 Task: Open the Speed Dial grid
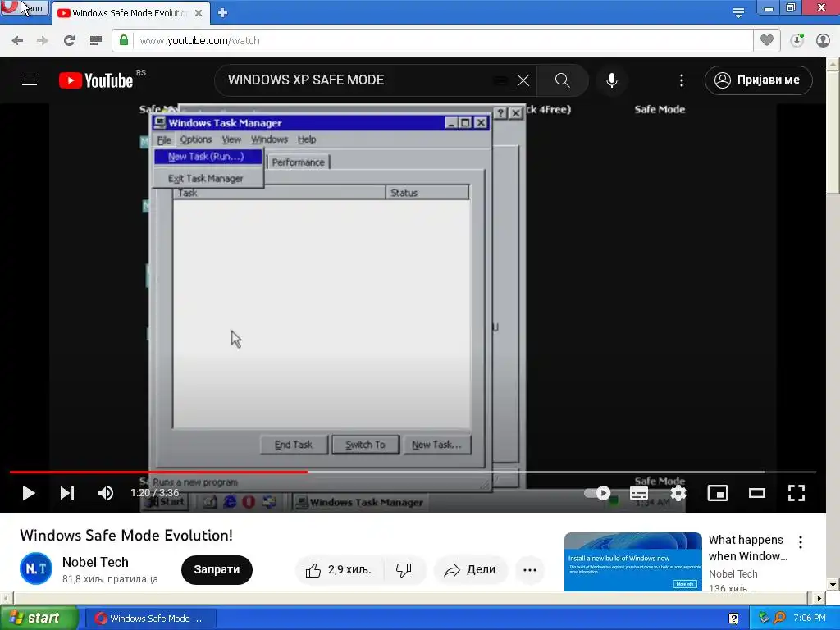pos(95,41)
